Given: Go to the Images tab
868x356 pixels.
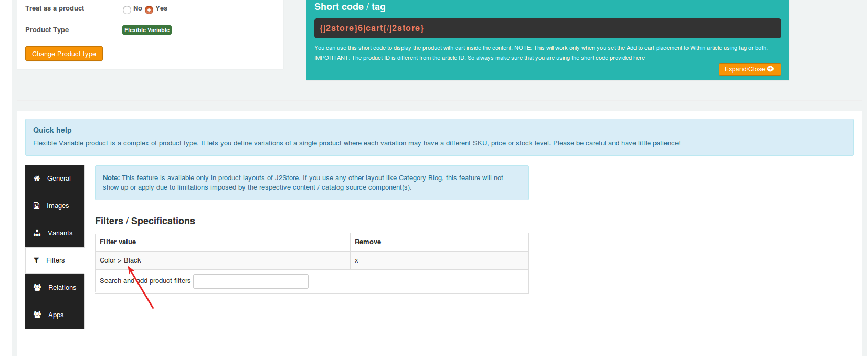Looking at the screenshot, I should pyautogui.click(x=58, y=206).
